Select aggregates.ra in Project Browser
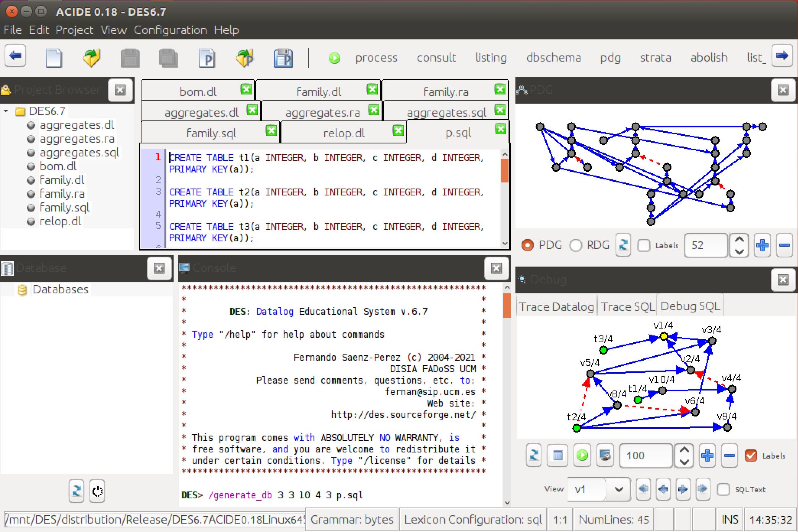 pos(77,139)
